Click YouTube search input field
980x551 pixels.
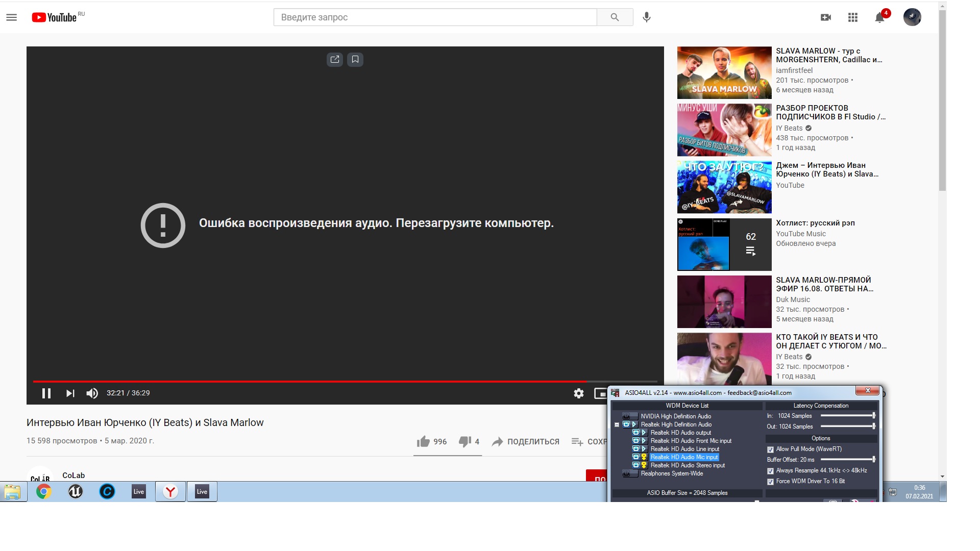click(x=435, y=17)
